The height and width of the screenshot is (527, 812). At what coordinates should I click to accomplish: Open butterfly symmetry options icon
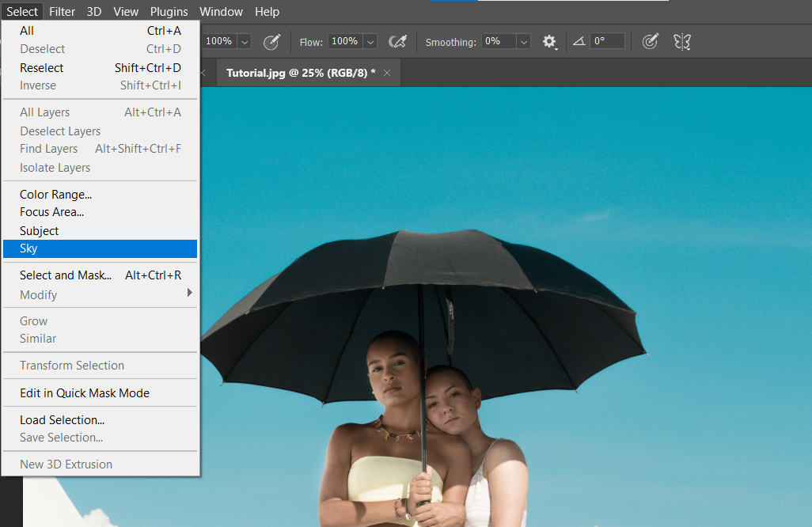click(681, 41)
